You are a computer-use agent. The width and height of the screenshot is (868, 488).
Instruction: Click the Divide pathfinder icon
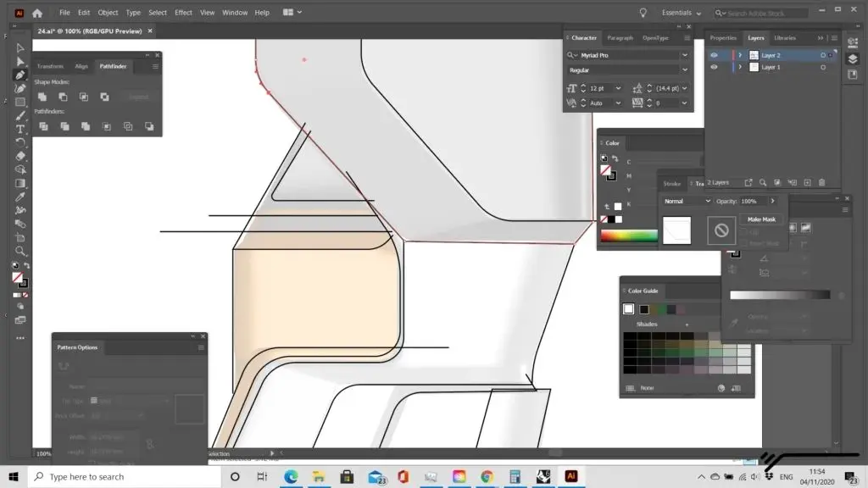click(x=43, y=127)
